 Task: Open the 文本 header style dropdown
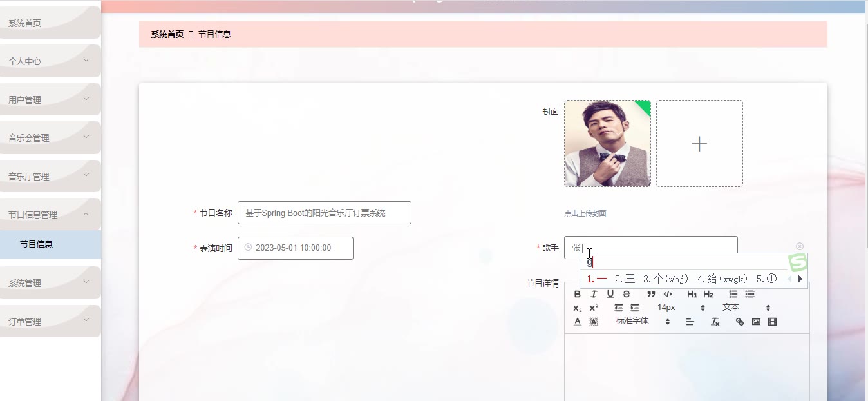[x=746, y=308]
